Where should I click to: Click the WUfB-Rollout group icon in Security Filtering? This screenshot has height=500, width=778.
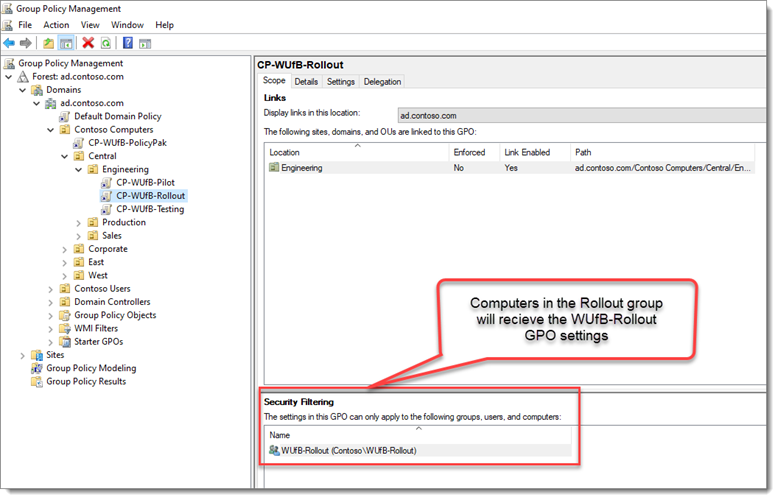click(274, 450)
